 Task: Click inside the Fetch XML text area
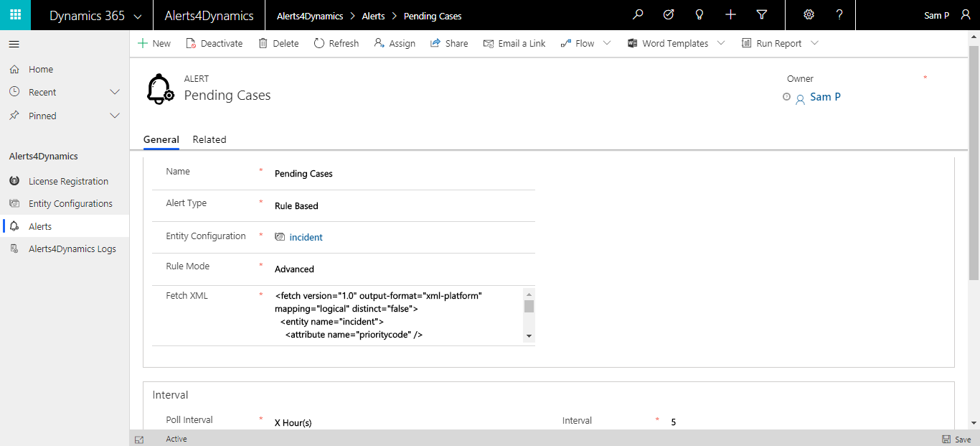399,315
